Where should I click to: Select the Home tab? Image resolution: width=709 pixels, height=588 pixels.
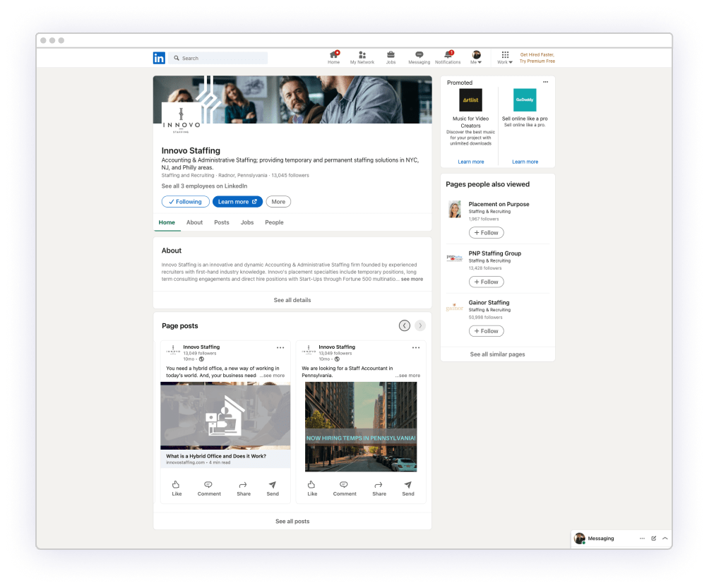[167, 222]
